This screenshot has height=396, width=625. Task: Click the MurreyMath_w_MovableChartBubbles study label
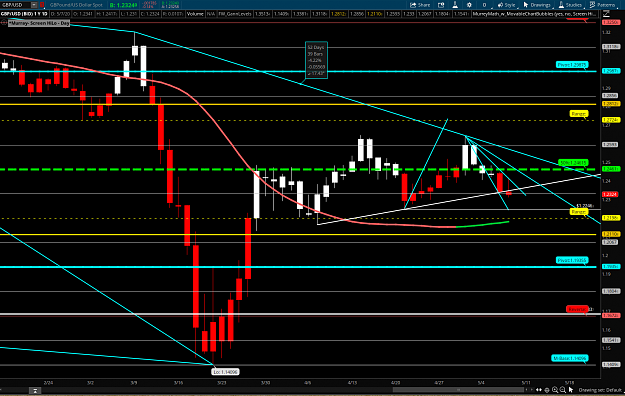click(535, 14)
